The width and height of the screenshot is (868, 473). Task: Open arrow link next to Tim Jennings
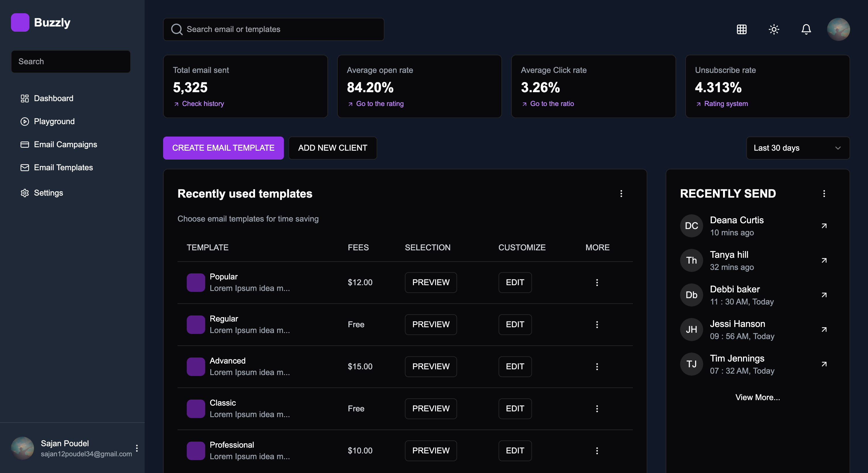[x=824, y=364]
